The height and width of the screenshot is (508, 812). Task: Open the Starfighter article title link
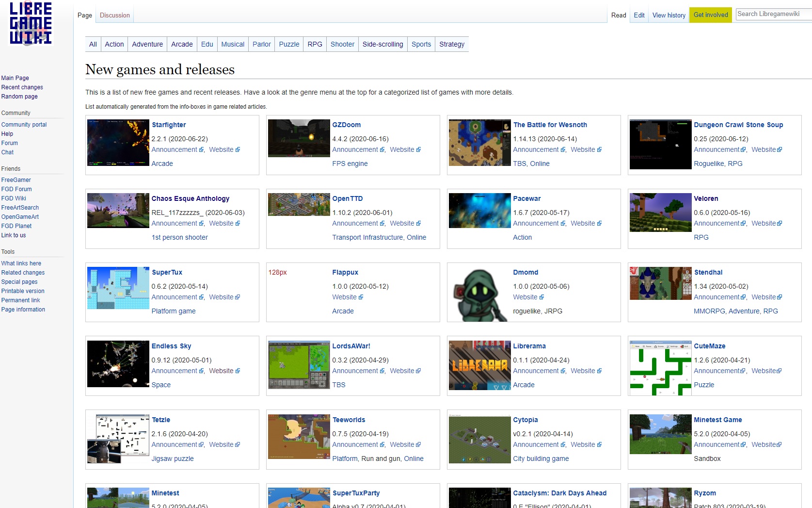(169, 125)
